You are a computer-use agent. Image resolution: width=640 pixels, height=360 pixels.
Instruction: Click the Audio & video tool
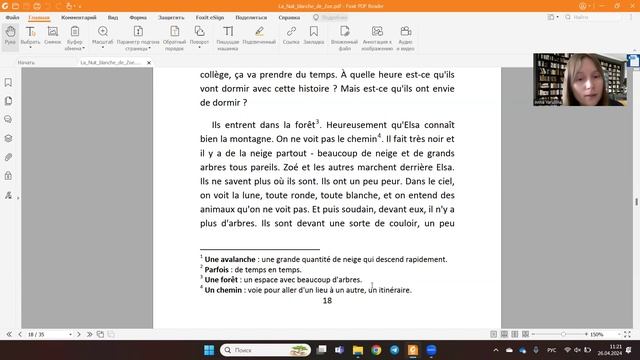point(405,37)
